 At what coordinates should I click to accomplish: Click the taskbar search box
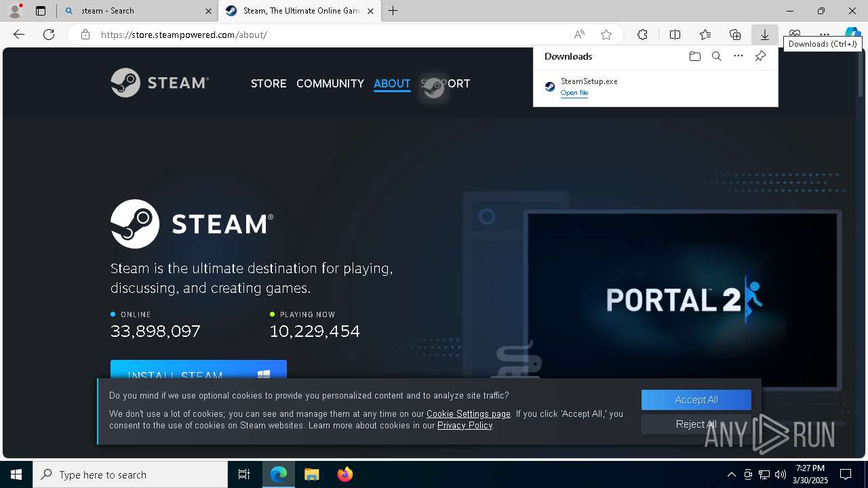(130, 474)
